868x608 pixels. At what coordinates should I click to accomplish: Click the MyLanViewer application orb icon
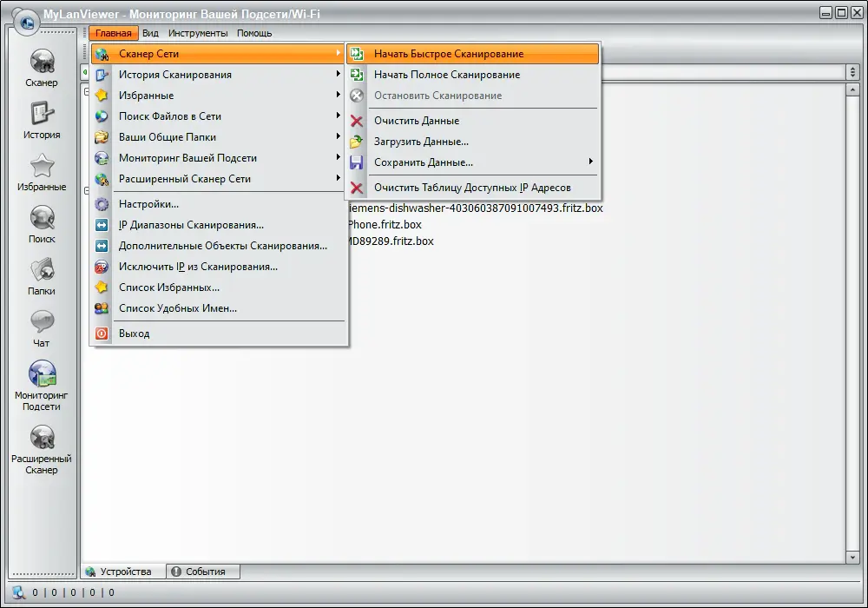(x=26, y=23)
